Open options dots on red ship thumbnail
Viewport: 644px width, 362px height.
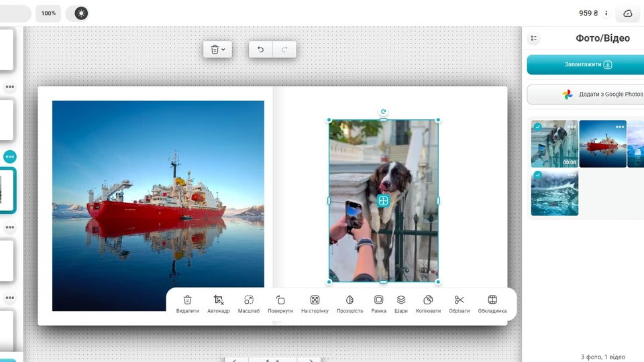coord(620,127)
